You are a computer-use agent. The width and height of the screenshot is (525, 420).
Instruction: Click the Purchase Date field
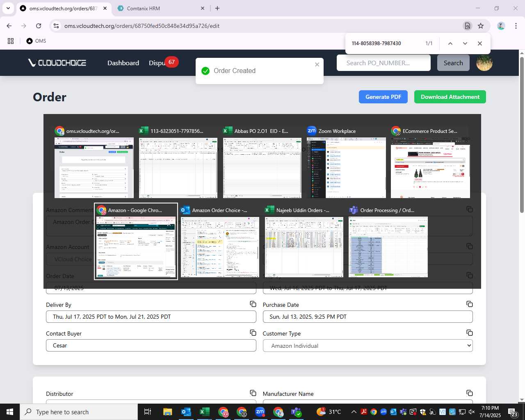[367, 317]
